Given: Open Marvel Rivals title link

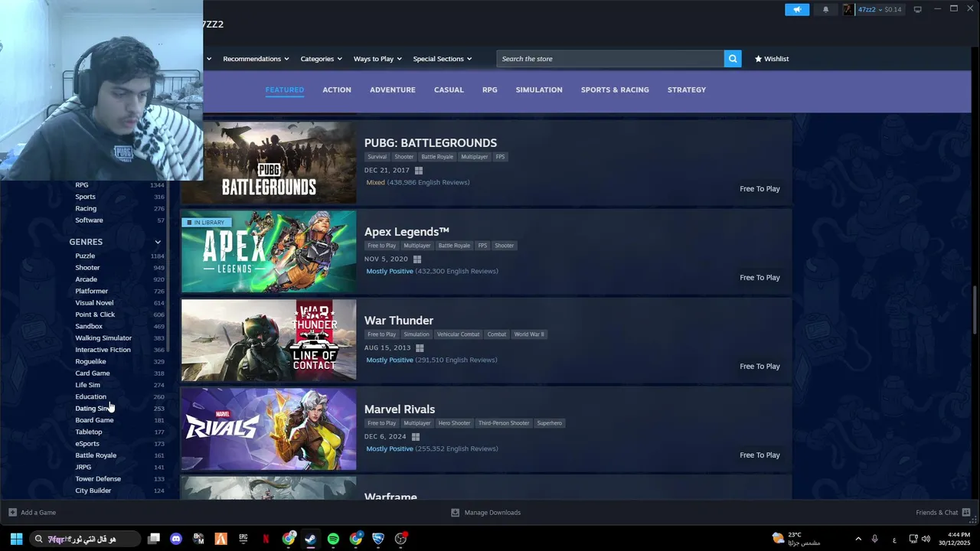Looking at the screenshot, I should coord(400,409).
